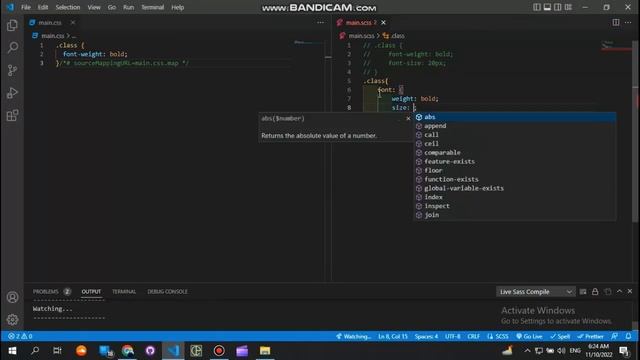Start Go Live server
640x360 pixels.
(529, 336)
